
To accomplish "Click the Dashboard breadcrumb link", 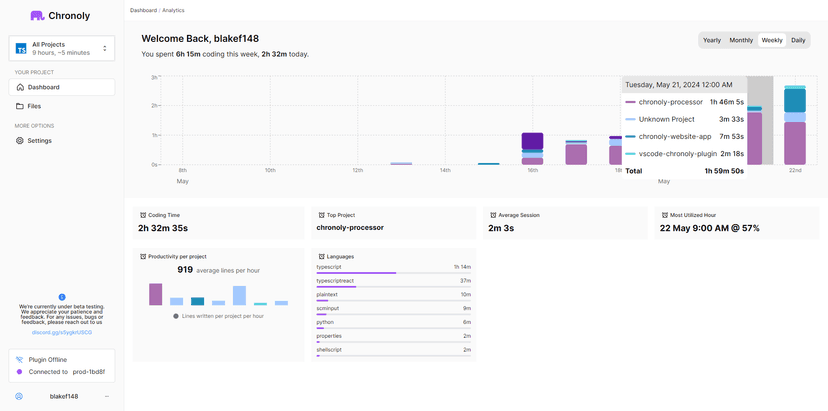I will (143, 10).
